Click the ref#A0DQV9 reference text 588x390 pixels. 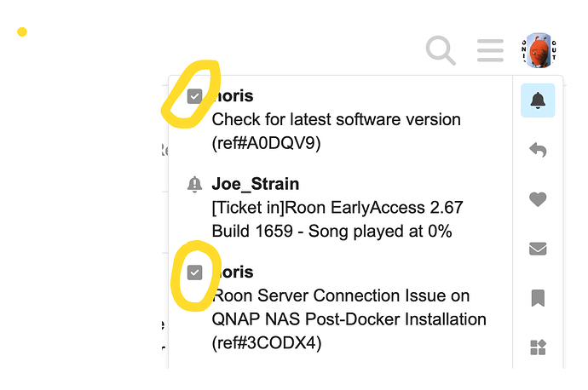tap(266, 143)
